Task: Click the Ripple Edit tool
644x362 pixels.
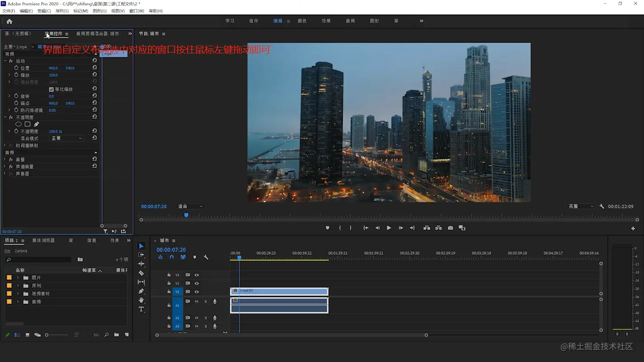Action: point(141,264)
